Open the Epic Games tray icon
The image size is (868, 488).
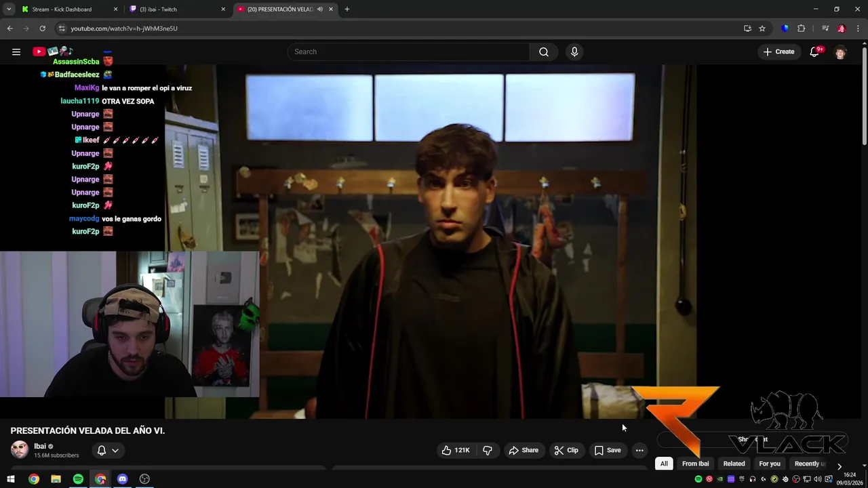point(742,479)
